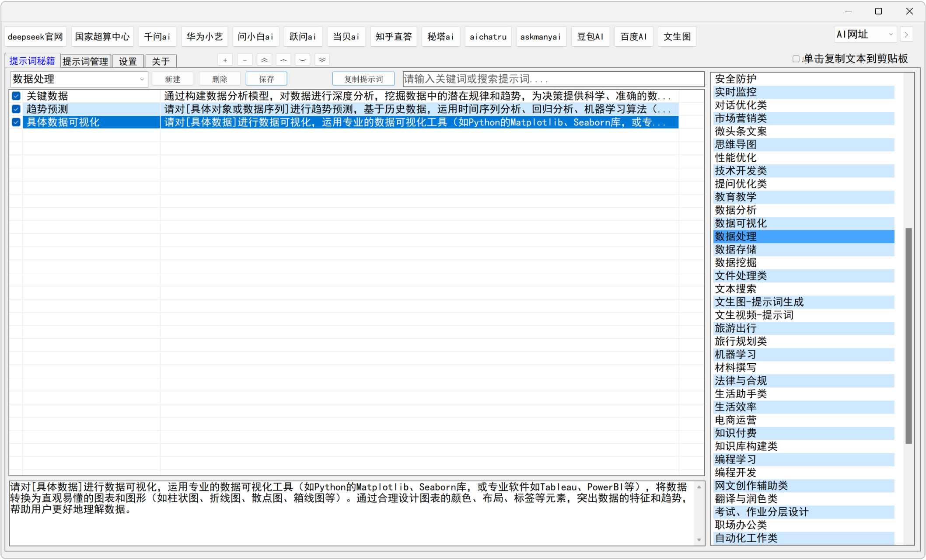Click the prompt detail box scroll-up arrow
926x560 pixels.
(699, 487)
